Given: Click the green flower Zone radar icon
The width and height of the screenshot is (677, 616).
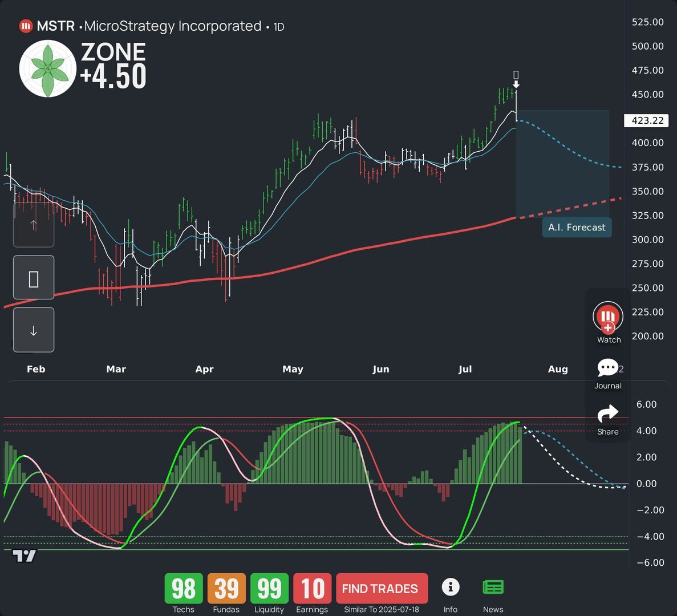Looking at the screenshot, I should coord(48,68).
